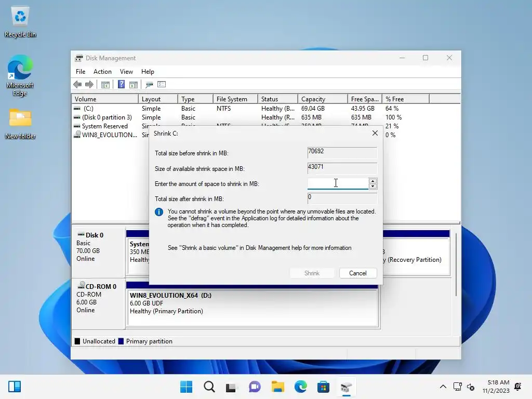Sort by File System column header
This screenshot has width=532, height=399.
(x=235, y=99)
